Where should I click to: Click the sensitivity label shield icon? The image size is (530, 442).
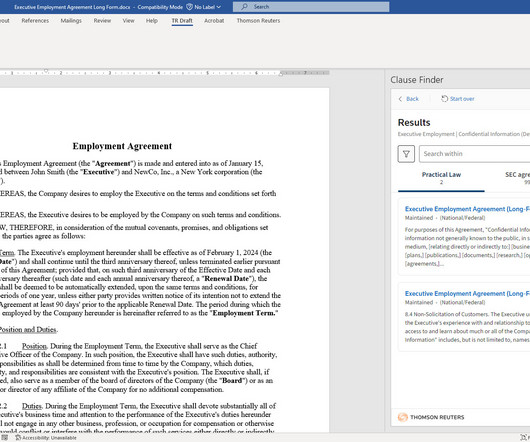190,7
